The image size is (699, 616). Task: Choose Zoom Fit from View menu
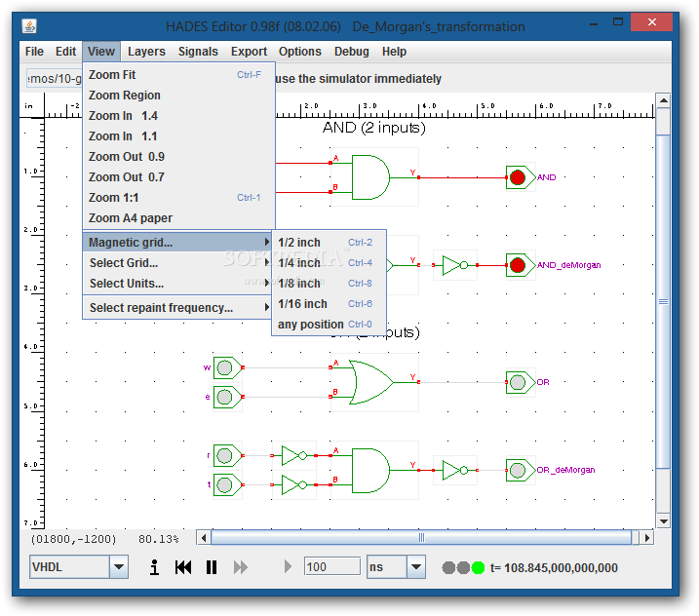tap(178, 74)
